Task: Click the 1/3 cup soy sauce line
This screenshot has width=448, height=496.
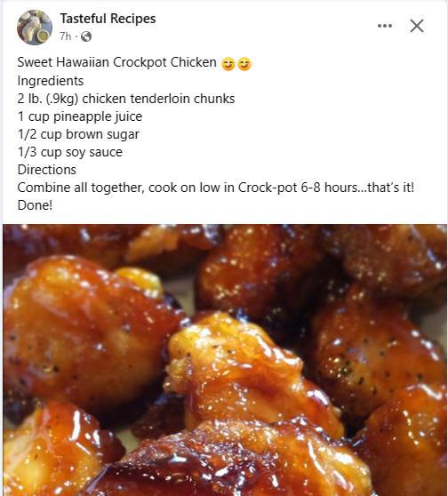Action: (x=70, y=152)
